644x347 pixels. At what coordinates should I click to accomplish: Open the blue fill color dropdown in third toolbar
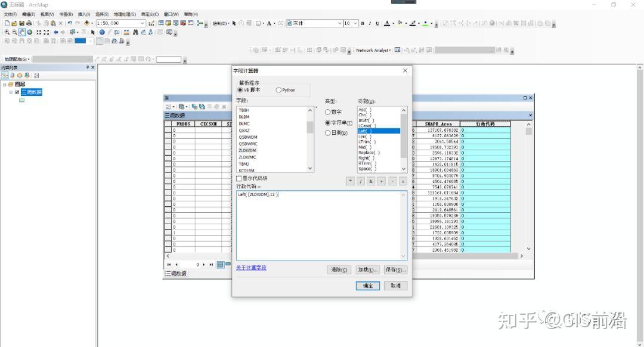click(91, 41)
